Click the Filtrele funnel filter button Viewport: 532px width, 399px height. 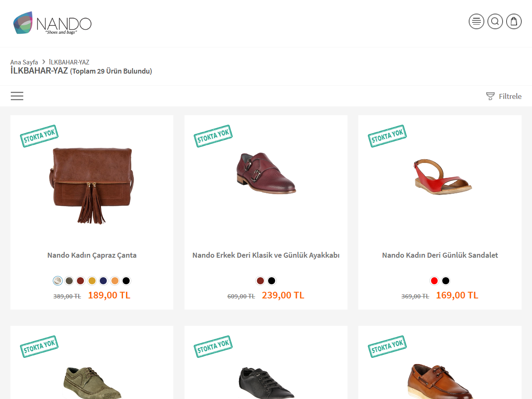coord(504,96)
